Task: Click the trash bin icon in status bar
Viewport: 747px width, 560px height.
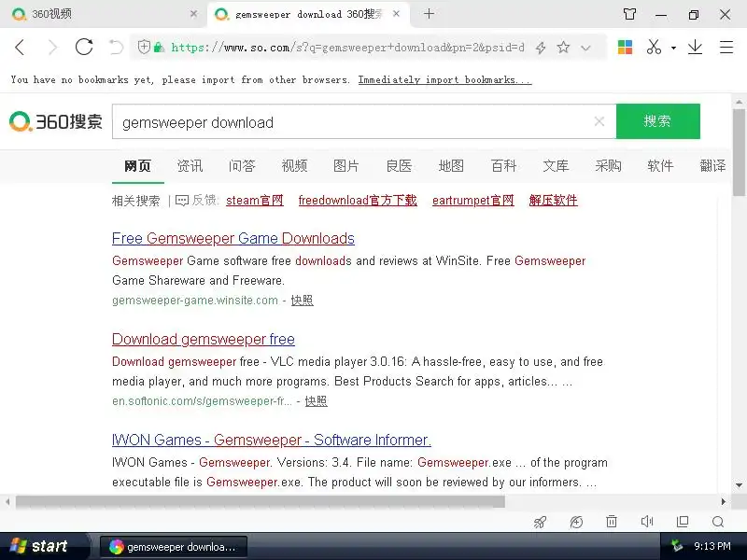Action: [x=612, y=522]
